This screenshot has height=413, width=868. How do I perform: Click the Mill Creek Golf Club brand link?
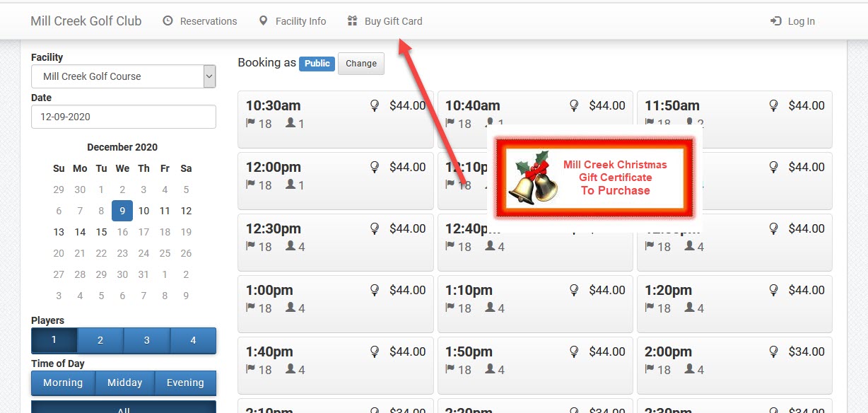tap(86, 21)
